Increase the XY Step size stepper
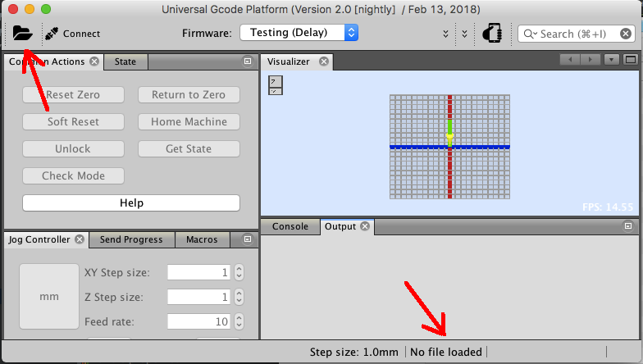643x364 pixels. click(x=239, y=269)
